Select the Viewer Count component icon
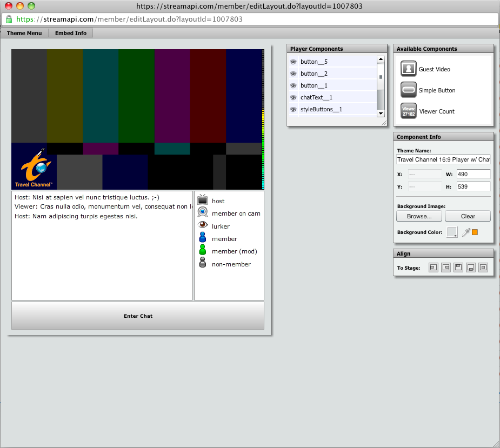 (x=409, y=111)
